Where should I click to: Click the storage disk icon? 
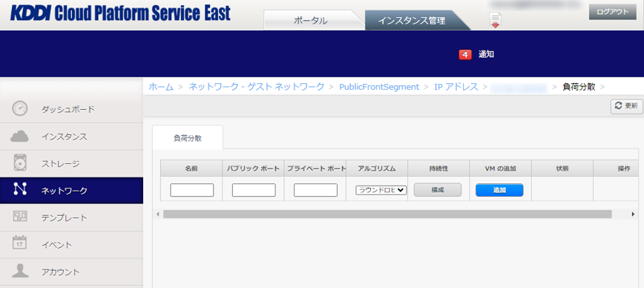tap(20, 163)
